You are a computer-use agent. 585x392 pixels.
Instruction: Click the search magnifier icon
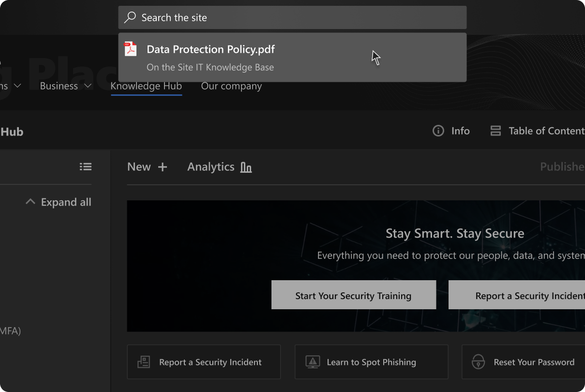pyautogui.click(x=130, y=18)
